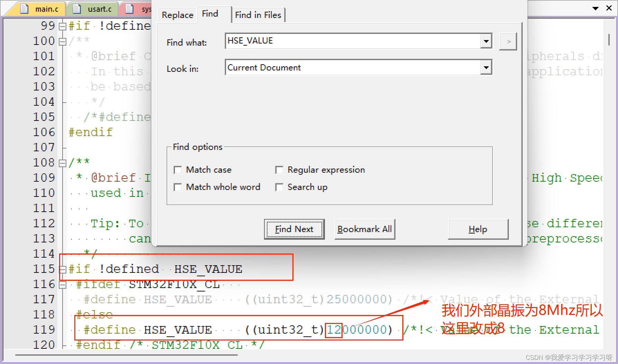
Task: Click HSE_VALUE on line 115
Action: point(208,269)
